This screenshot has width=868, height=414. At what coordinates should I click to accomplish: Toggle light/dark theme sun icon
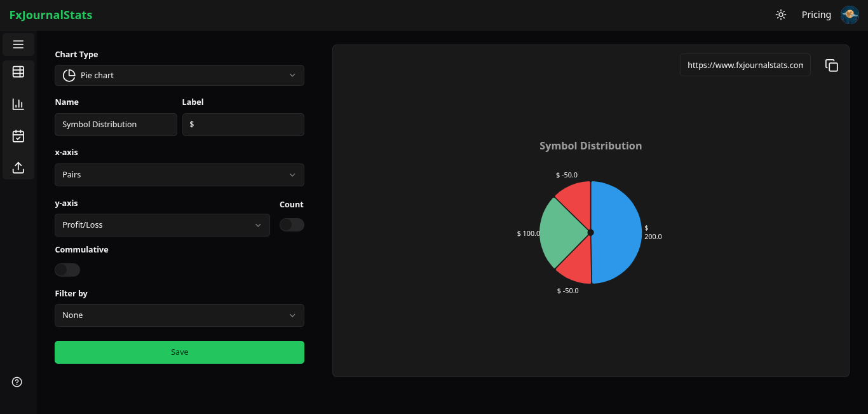(781, 15)
